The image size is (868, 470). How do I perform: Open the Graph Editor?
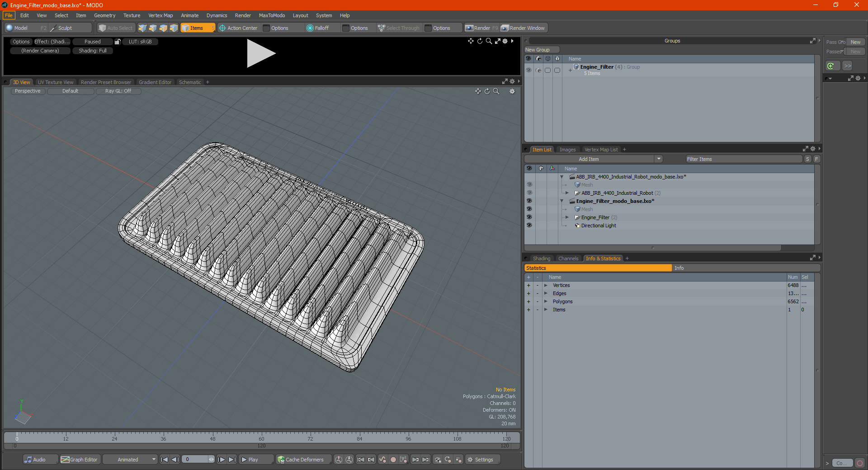coord(80,460)
